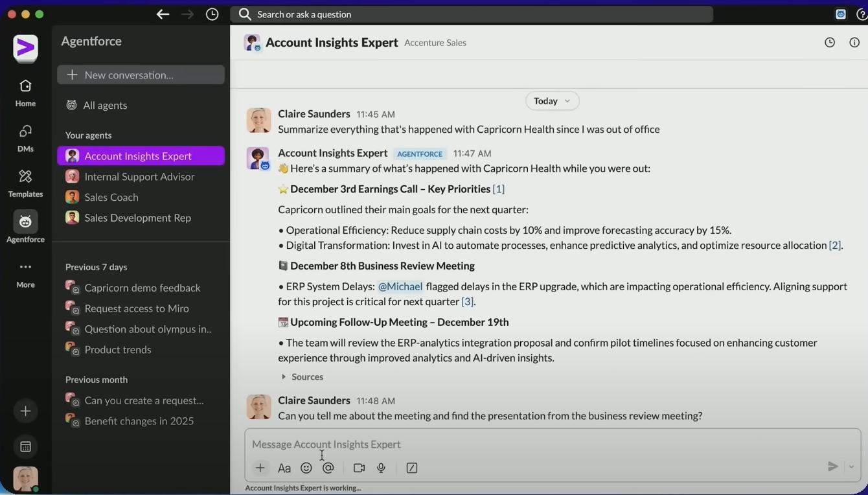Viewport: 868px width, 495px height.
Task: Open send options dropdown arrow
Action: click(x=852, y=466)
